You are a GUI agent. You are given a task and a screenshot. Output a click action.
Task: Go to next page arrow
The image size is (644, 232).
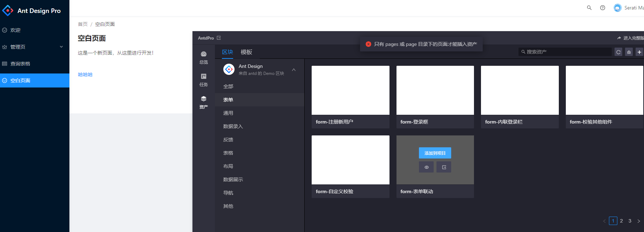click(639, 221)
